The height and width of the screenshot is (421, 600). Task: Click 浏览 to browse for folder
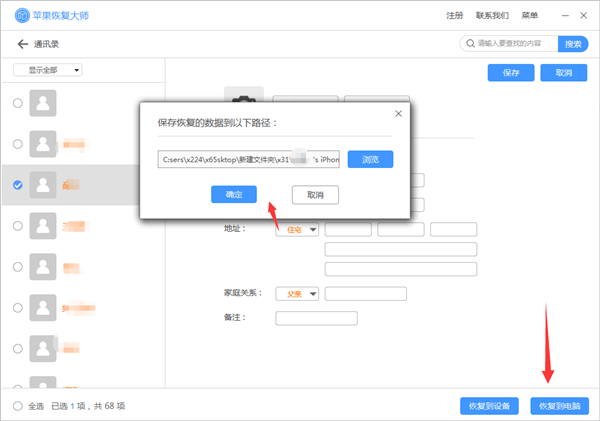click(370, 159)
